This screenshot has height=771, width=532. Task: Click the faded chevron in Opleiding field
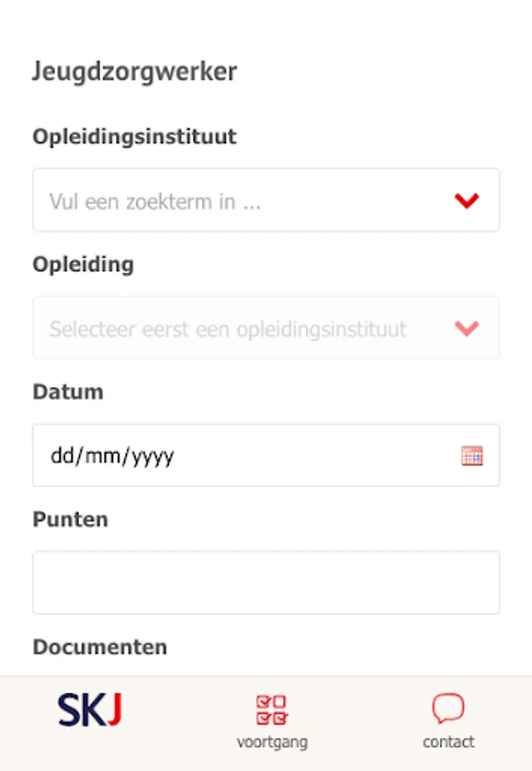(467, 328)
